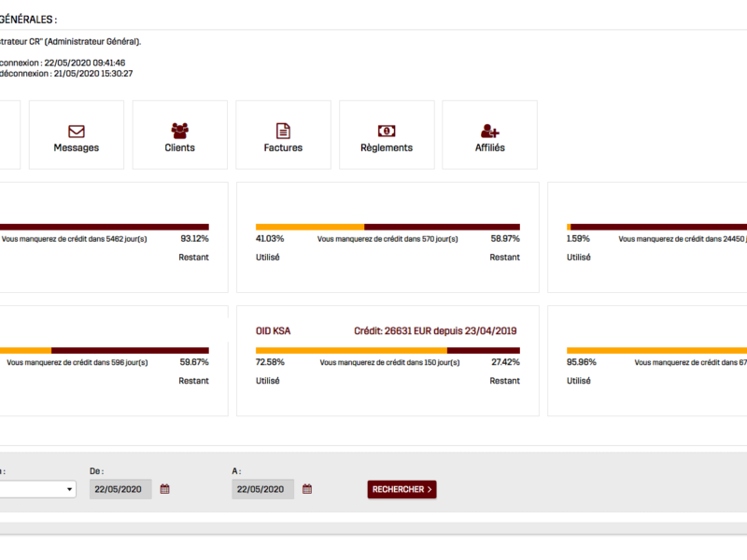Viewport: 747px width, 560px height.
Task: Open the Clients group icon
Action: 179,131
